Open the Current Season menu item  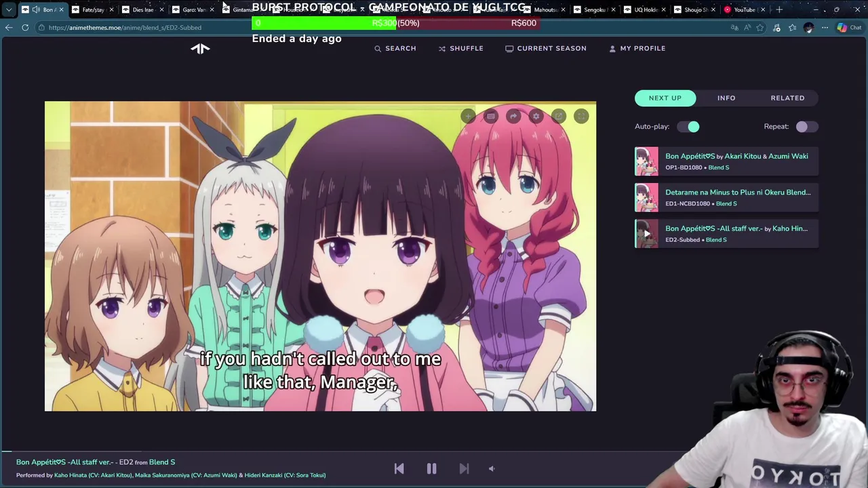546,49
